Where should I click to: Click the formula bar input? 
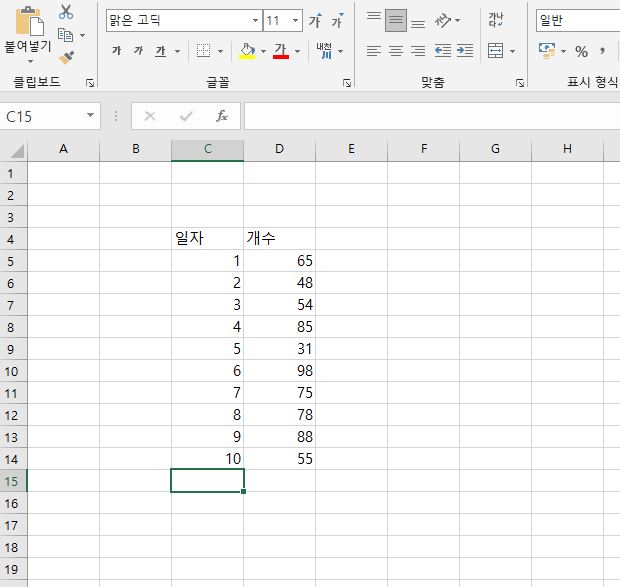432,116
